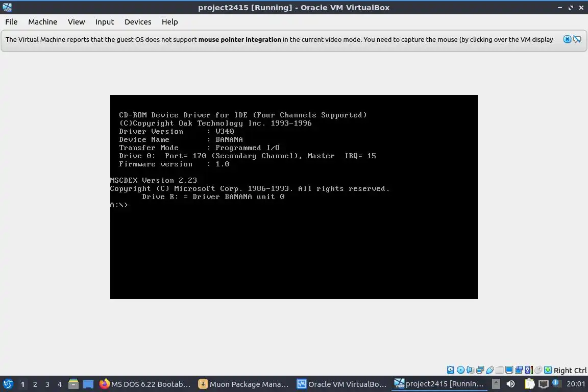Open the File menu
Image resolution: width=588 pixels, height=392 pixels.
pyautogui.click(x=11, y=22)
